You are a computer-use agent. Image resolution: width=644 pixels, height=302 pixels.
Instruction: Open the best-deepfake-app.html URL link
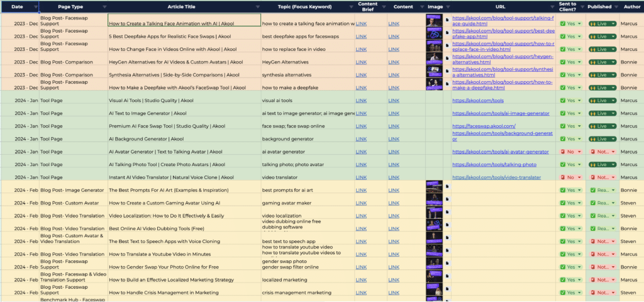504,34
